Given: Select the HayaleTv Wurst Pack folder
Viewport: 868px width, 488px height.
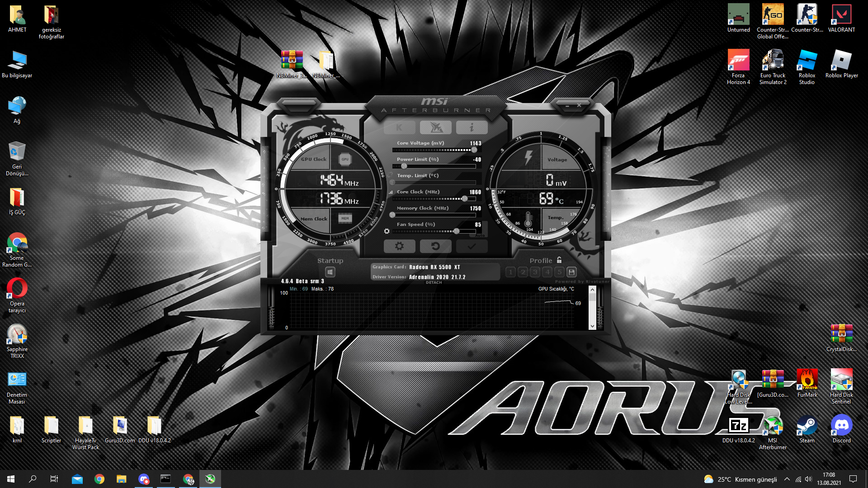Looking at the screenshot, I should pyautogui.click(x=85, y=433).
